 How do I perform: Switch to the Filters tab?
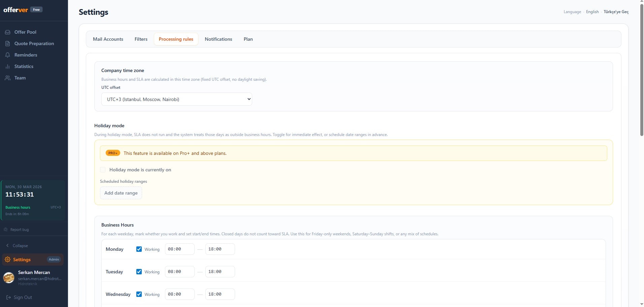141,39
